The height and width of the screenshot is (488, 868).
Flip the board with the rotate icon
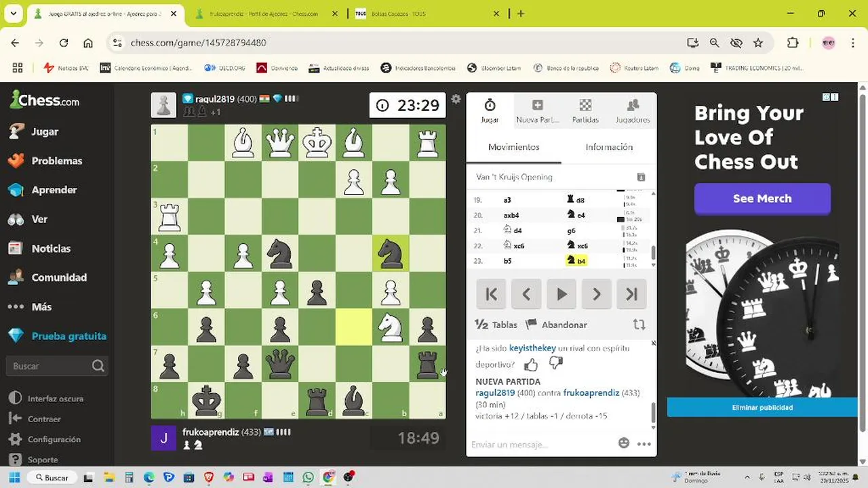(x=639, y=325)
